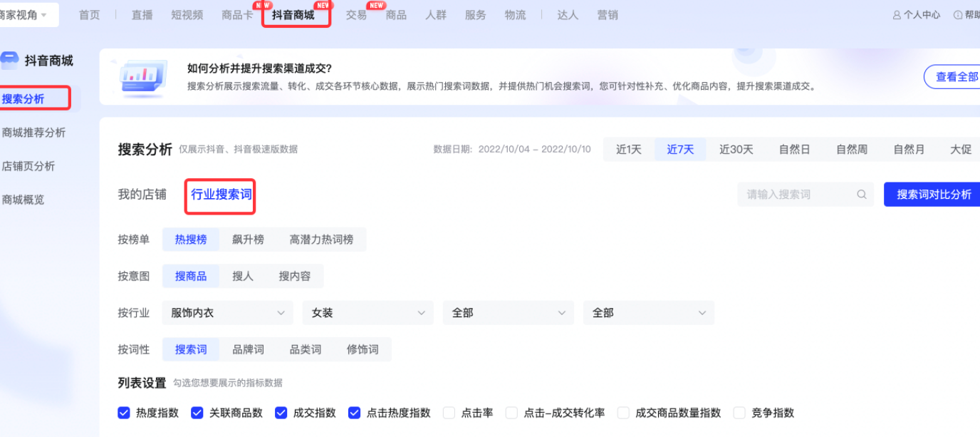Go to 商品 in top navigation

396,15
